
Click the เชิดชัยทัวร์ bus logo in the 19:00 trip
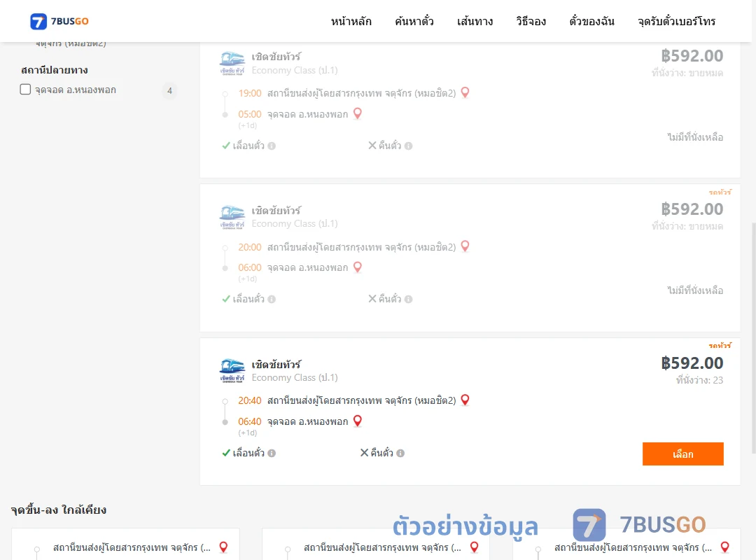[x=232, y=63]
